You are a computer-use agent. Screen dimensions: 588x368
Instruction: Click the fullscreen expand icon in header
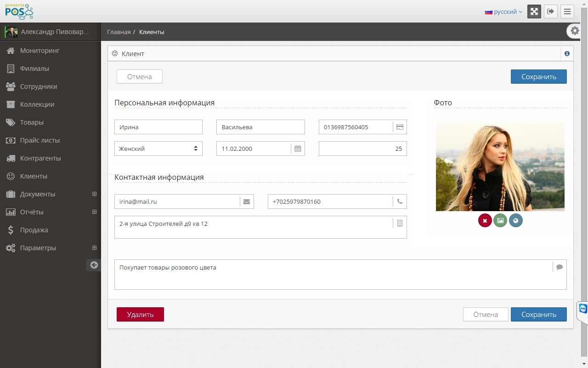534,11
